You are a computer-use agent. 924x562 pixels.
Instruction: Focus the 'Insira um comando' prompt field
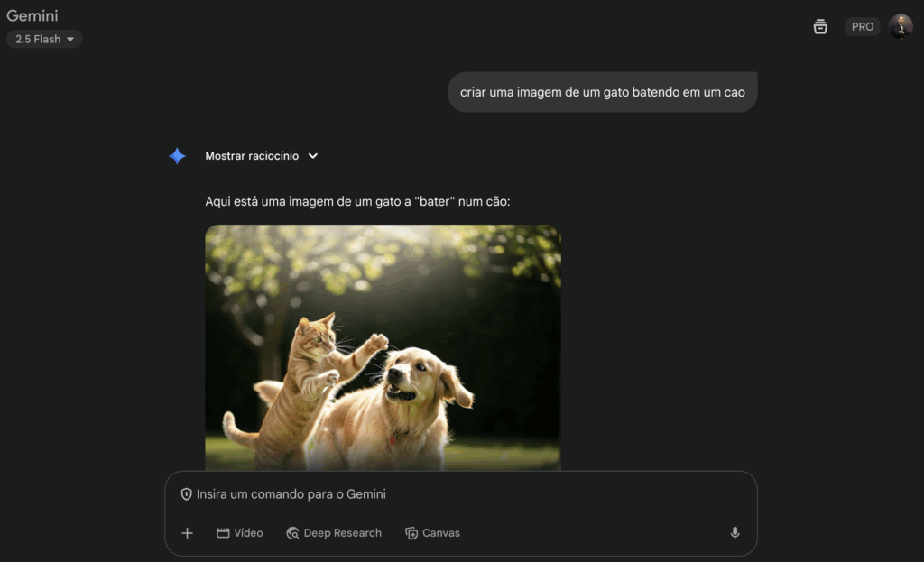451,494
